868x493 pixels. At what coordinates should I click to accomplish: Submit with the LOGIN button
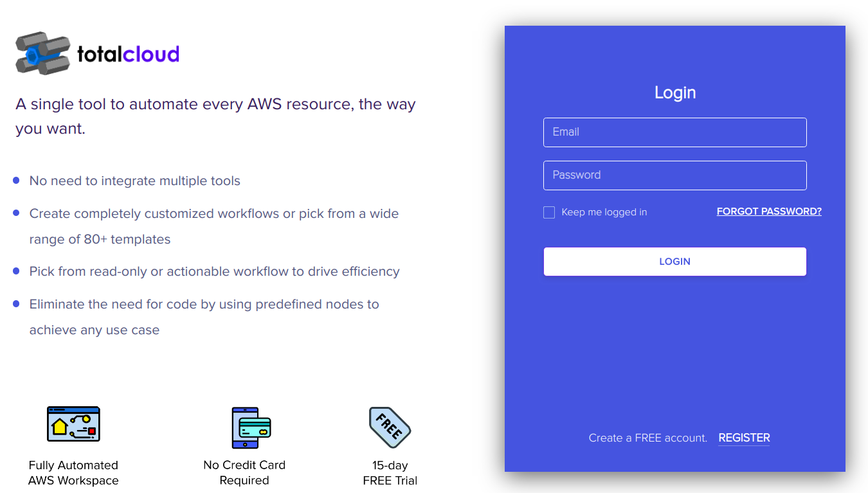[x=674, y=262]
